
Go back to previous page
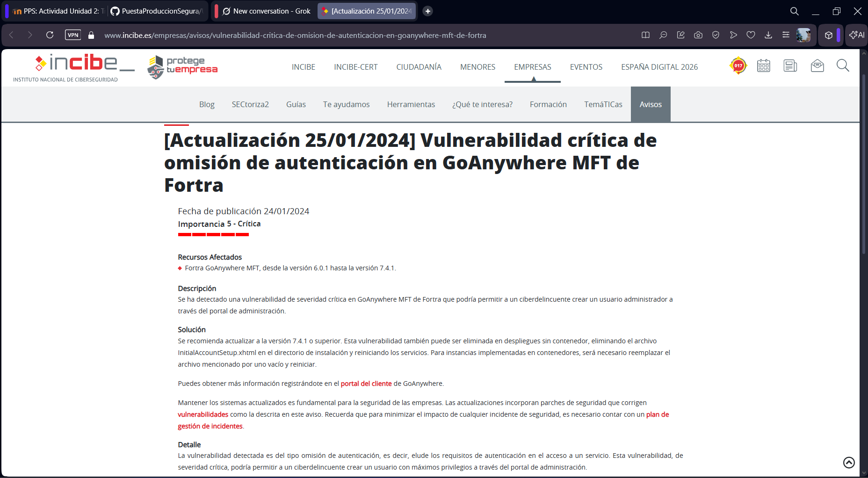pyautogui.click(x=11, y=35)
